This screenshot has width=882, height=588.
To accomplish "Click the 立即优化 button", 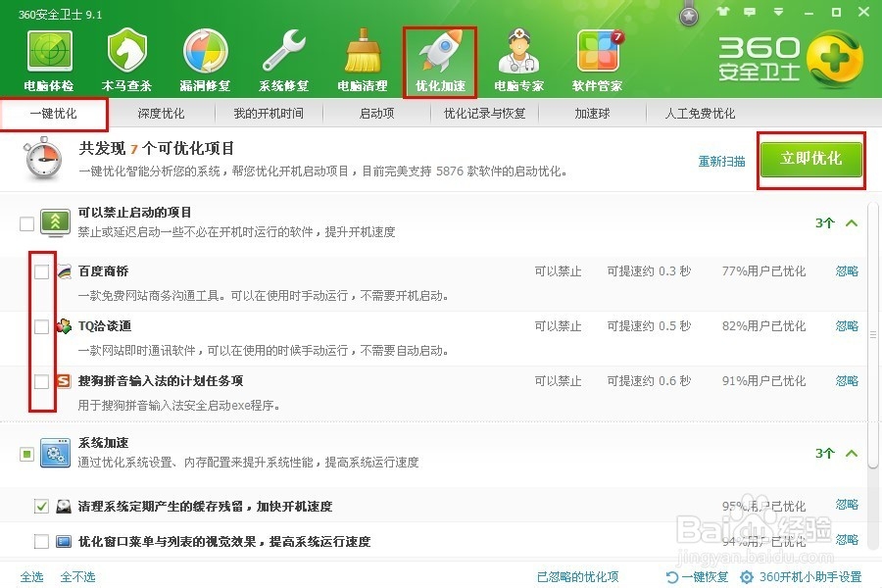I will point(811,160).
